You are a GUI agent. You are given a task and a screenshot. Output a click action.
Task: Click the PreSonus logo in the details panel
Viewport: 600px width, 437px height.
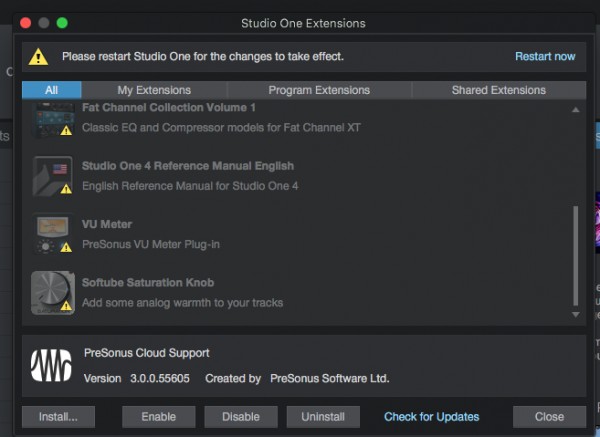[51, 365]
